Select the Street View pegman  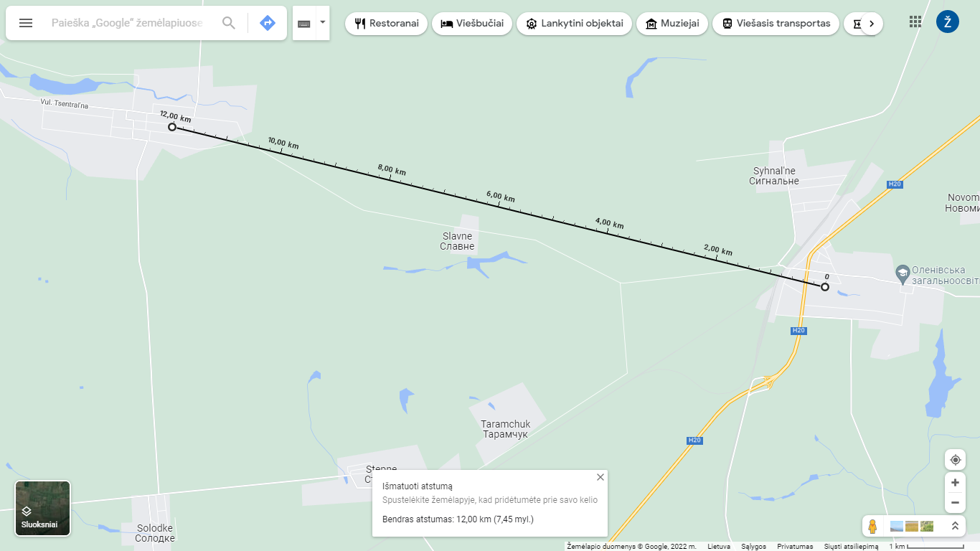click(x=872, y=526)
